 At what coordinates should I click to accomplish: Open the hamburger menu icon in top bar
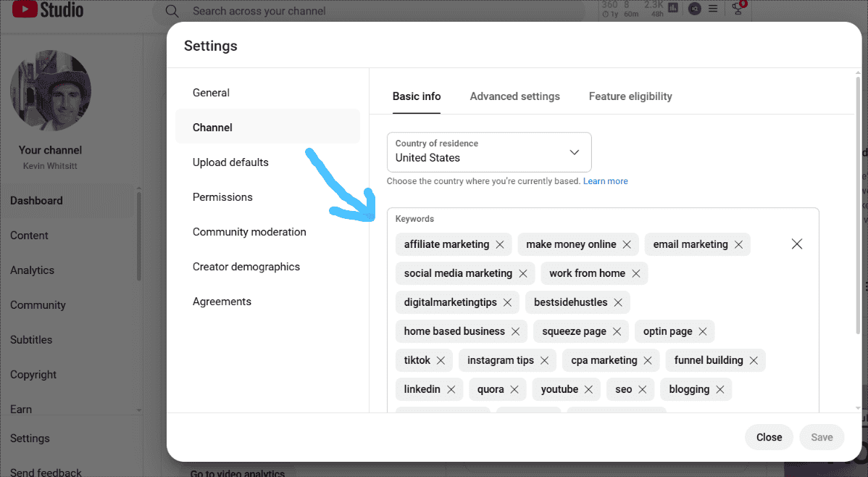(x=713, y=8)
